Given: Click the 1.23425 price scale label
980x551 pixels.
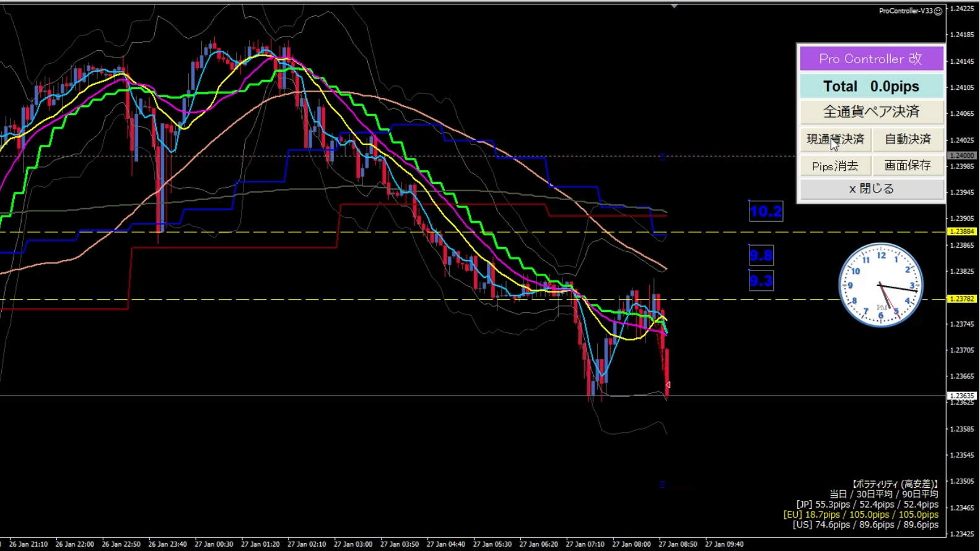Looking at the screenshot, I should [x=962, y=534].
